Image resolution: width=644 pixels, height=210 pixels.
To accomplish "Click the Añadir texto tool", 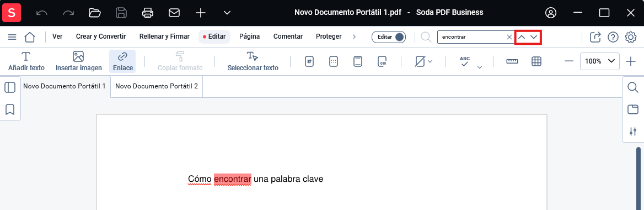I will 26,61.
